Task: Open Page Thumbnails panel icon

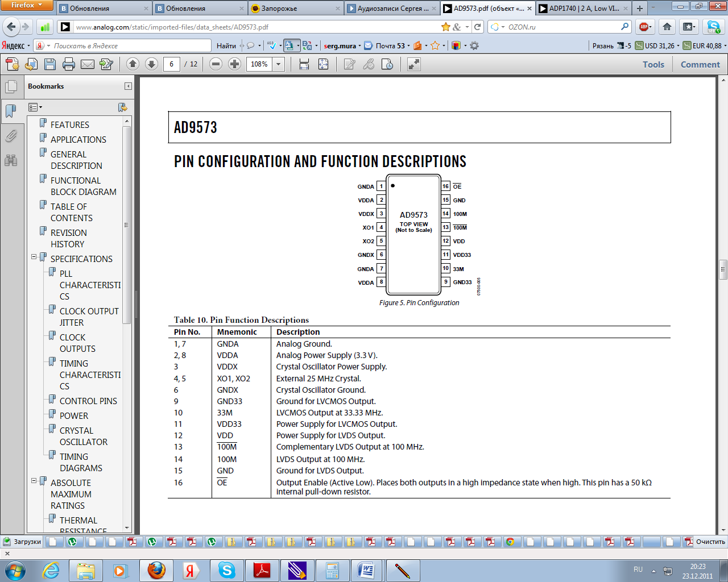Action: point(11,87)
